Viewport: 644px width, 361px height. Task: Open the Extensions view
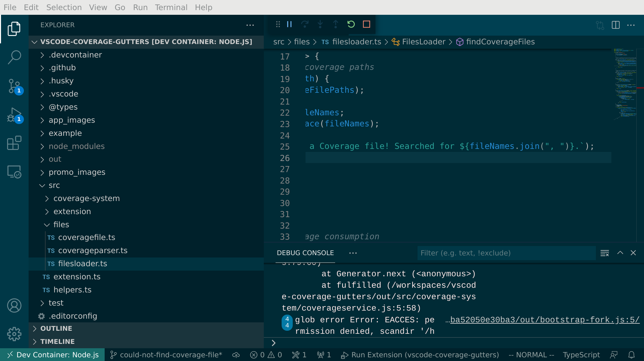(x=14, y=143)
